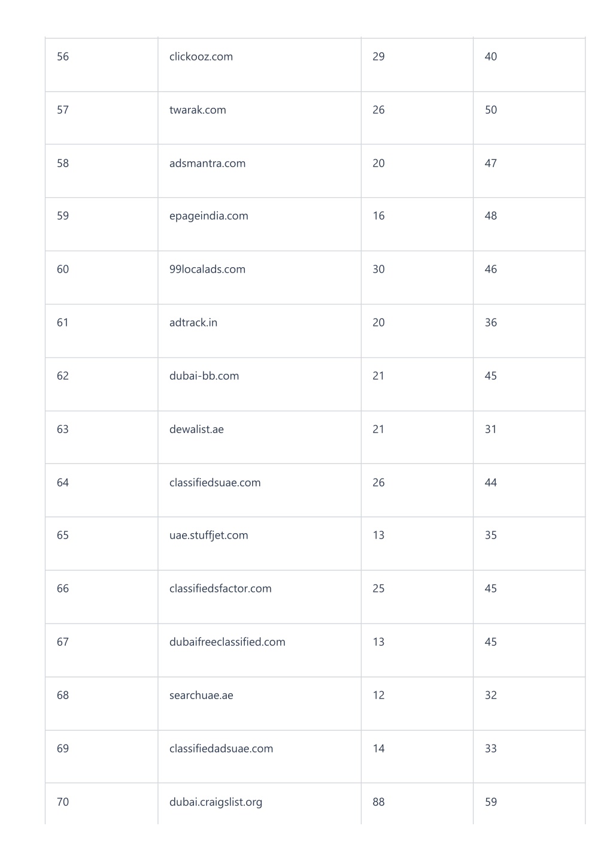Select epageindia.com in row 59
This screenshot has width=613, height=868.
pyautogui.click(x=208, y=216)
